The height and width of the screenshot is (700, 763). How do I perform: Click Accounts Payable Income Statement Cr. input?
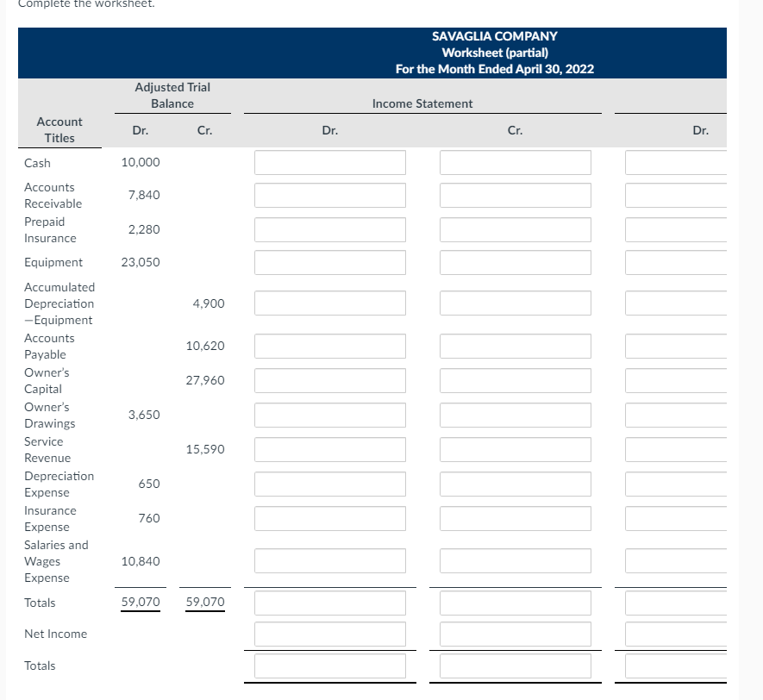point(516,346)
